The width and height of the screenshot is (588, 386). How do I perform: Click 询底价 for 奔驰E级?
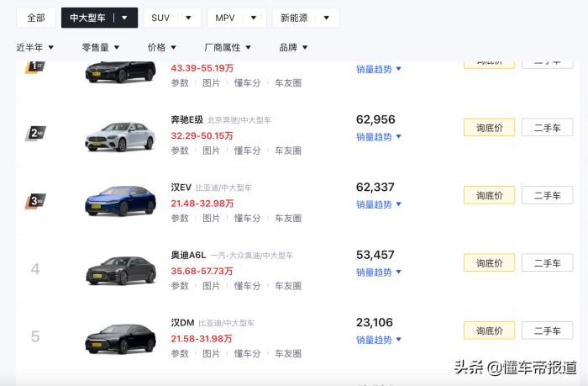coord(489,128)
